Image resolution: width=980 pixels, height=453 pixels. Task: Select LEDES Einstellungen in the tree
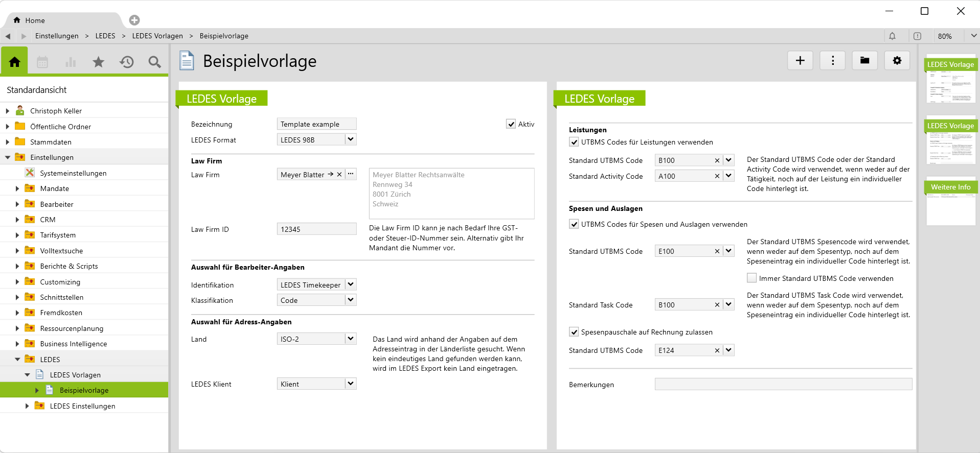pyautogui.click(x=82, y=406)
